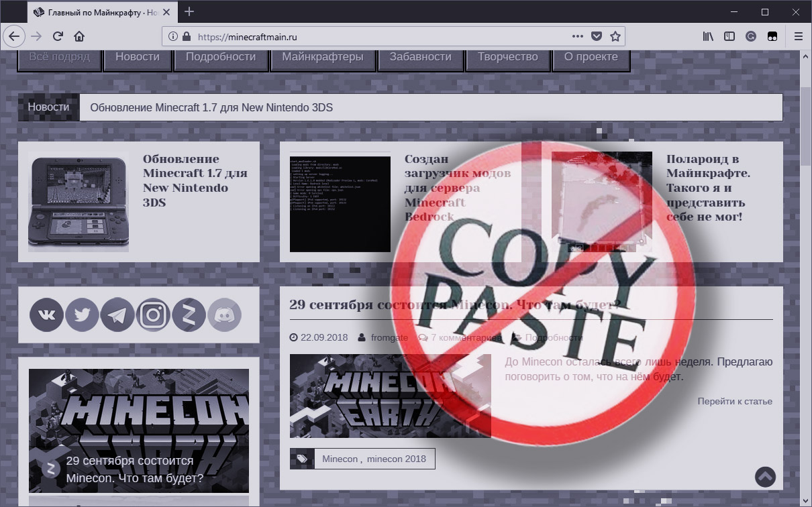Click the URL address bar field
The image size is (812, 507).
pyautogui.click(x=376, y=36)
